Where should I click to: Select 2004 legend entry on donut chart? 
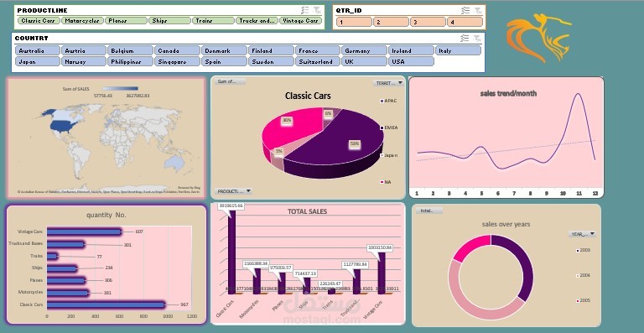click(584, 275)
